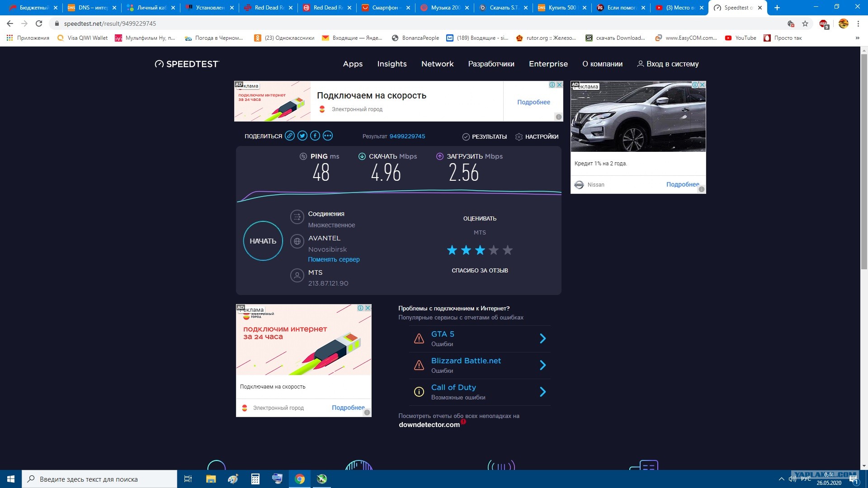Open result number 9499229745 link
The image size is (868, 488).
[x=407, y=136]
